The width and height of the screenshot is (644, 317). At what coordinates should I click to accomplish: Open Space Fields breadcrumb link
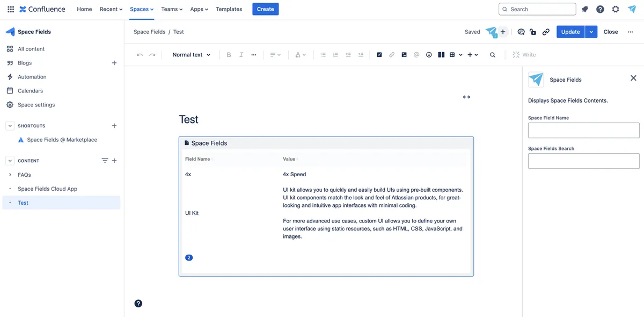pyautogui.click(x=149, y=32)
